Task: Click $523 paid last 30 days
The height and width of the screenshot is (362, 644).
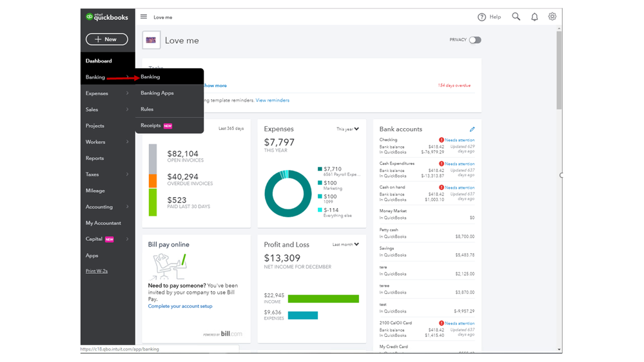Action: click(x=177, y=200)
